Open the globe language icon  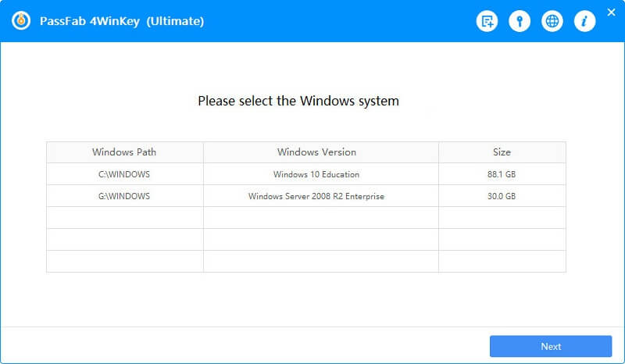552,21
